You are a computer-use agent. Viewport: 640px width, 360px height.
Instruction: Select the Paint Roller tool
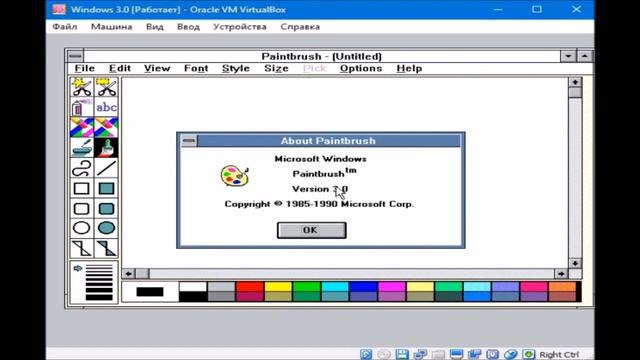(x=82, y=148)
